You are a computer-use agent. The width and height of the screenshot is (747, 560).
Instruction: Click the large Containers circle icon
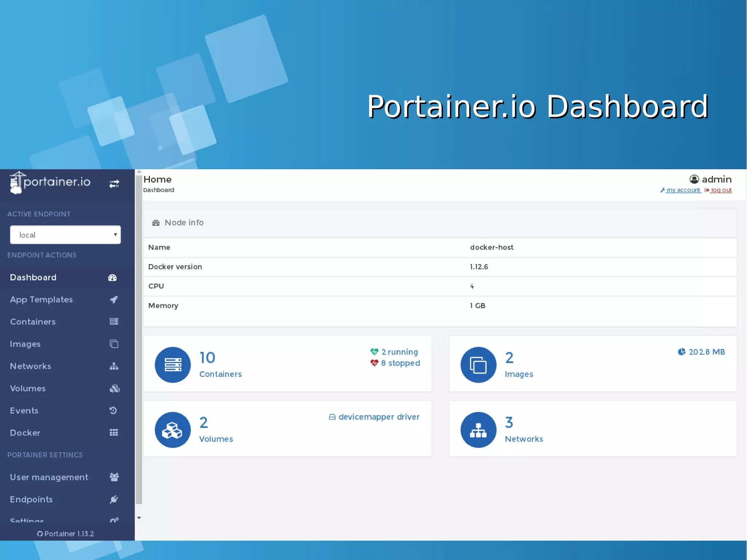coord(173,365)
